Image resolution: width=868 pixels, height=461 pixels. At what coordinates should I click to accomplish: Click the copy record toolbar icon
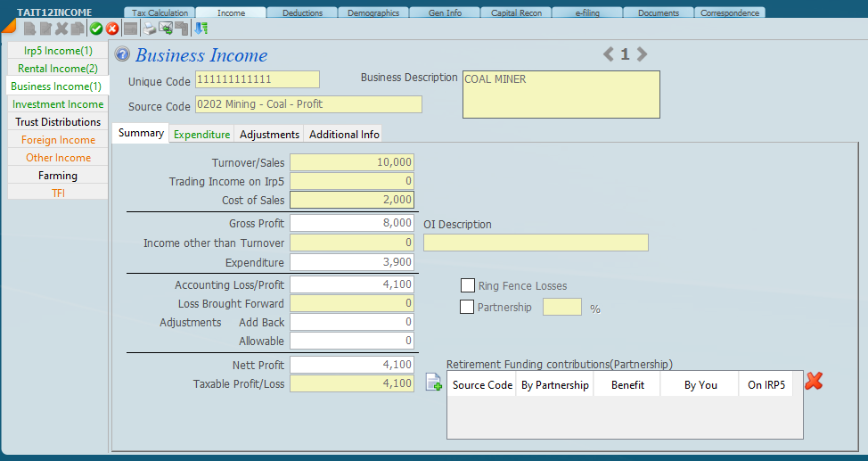click(78, 29)
